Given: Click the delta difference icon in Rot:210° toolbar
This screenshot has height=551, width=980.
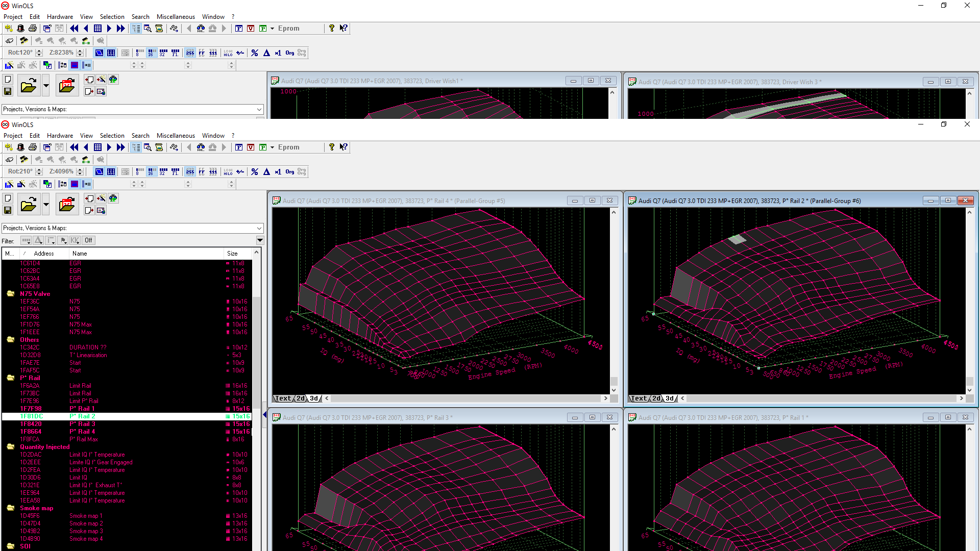Looking at the screenshot, I should pyautogui.click(x=266, y=172).
